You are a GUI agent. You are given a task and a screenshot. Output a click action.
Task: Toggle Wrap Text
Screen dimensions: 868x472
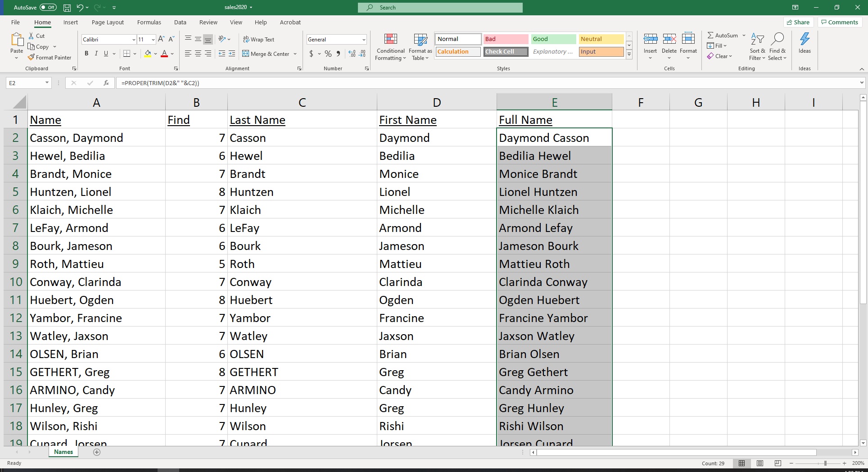pos(258,39)
